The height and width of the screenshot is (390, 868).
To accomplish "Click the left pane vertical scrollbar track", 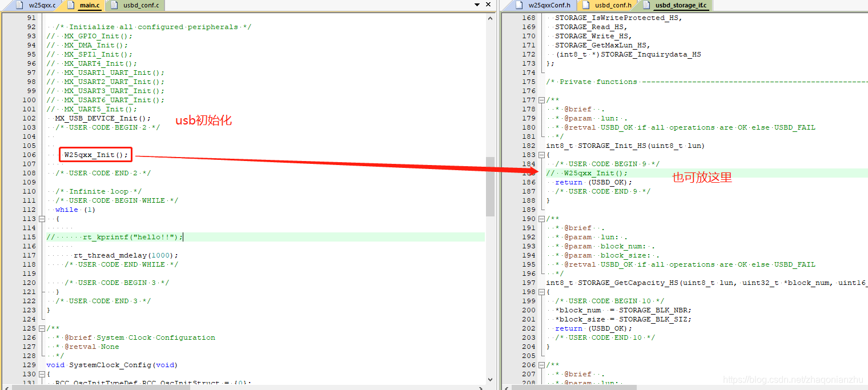I will 490,286.
